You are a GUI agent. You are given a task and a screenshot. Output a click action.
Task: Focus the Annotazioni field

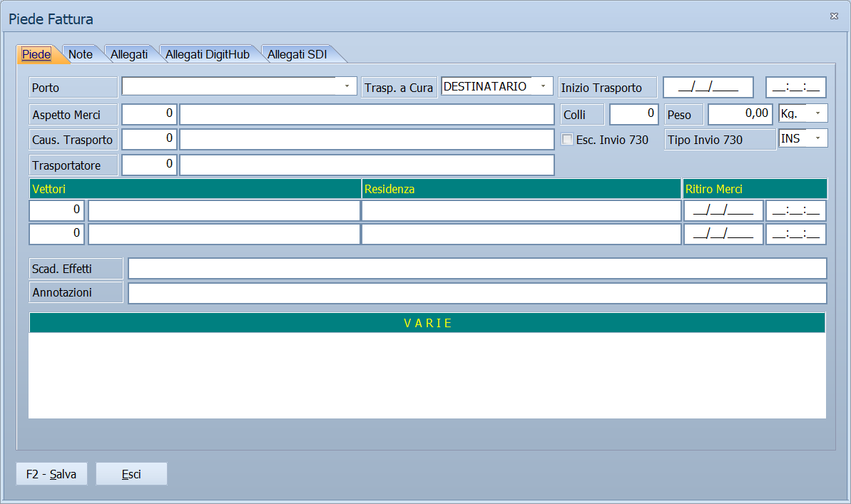(x=478, y=293)
